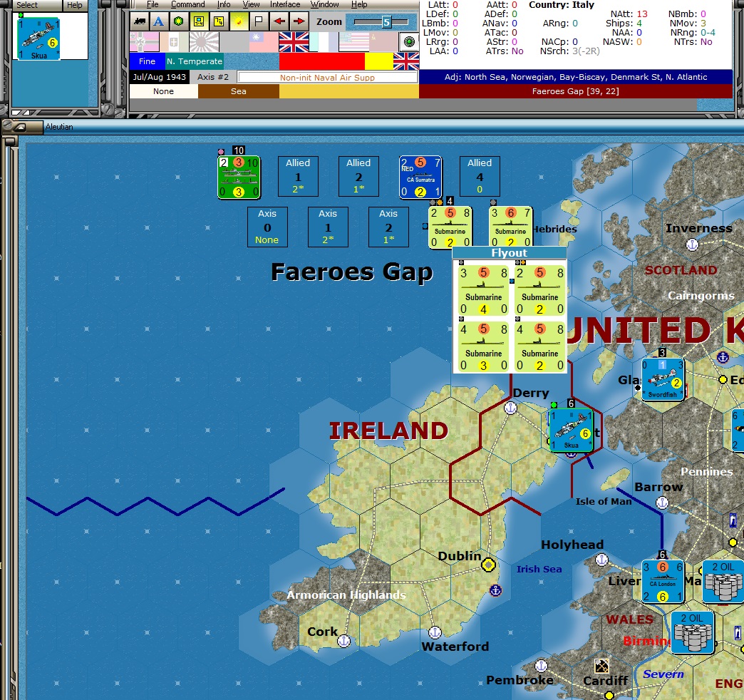Click the Axis 2 sea box section
Image resolution: width=744 pixels, height=700 pixels.
point(388,227)
